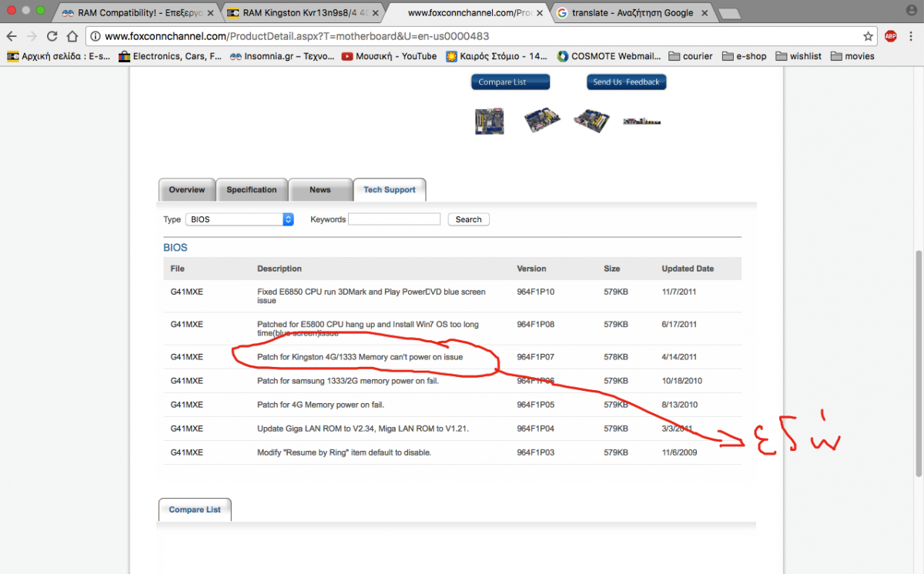This screenshot has height=574, width=924.
Task: Click 'Patch for 4G Memory power on fail.'
Action: point(320,405)
